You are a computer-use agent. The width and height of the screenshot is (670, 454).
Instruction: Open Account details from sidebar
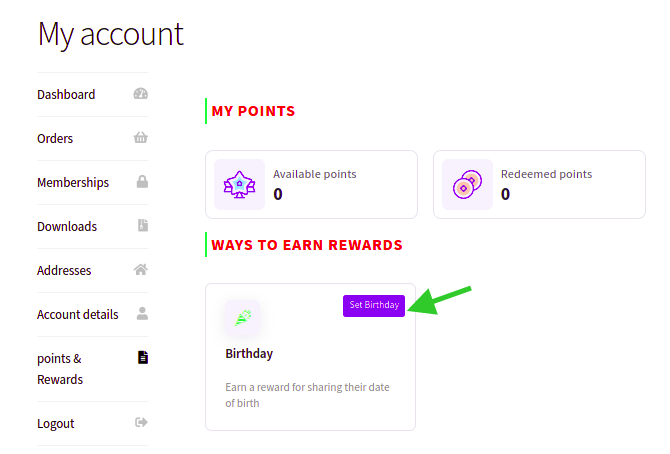tap(78, 315)
